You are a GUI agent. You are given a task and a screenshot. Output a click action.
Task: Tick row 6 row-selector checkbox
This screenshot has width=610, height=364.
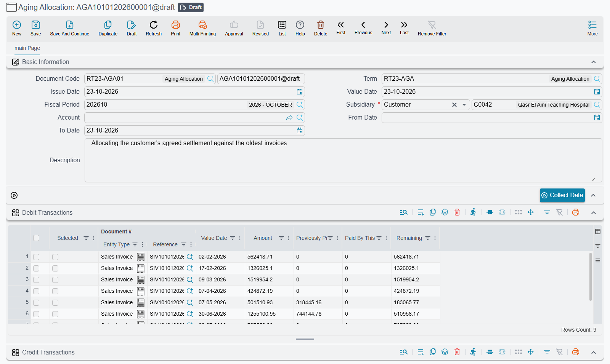coord(36,314)
